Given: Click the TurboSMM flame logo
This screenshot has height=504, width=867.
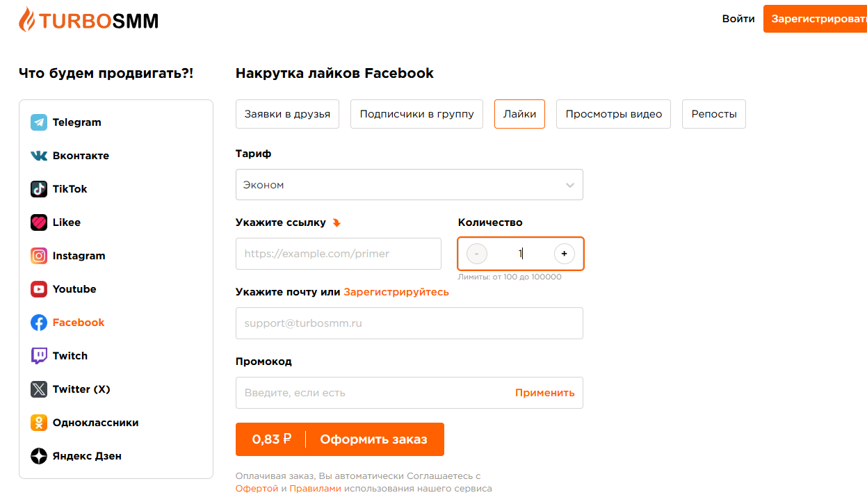Looking at the screenshot, I should pos(26,20).
